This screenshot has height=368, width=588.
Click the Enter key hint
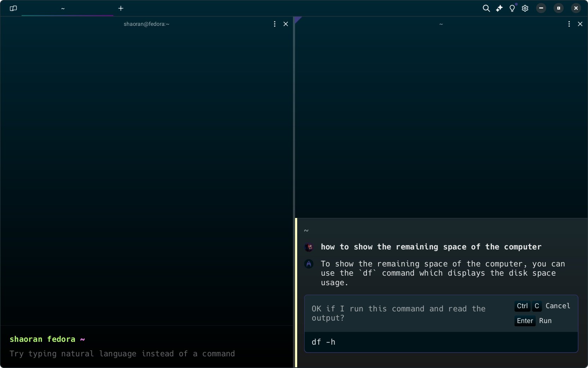525,321
